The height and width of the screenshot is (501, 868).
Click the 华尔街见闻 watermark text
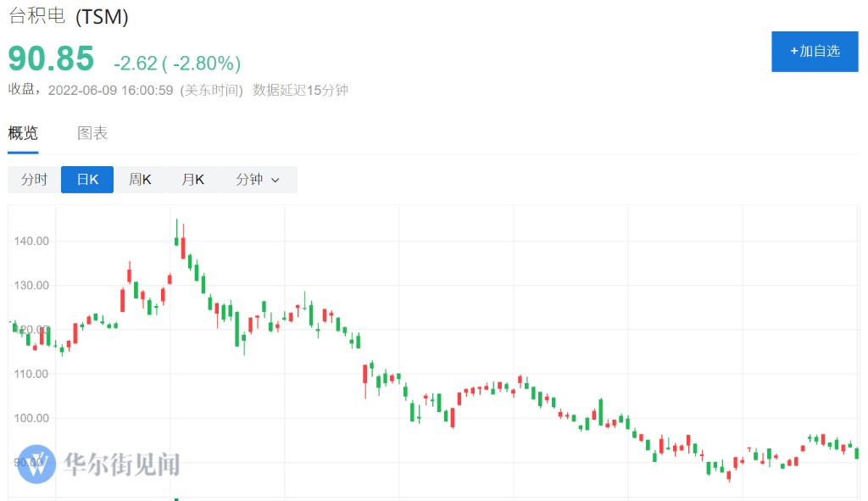[x=121, y=464]
